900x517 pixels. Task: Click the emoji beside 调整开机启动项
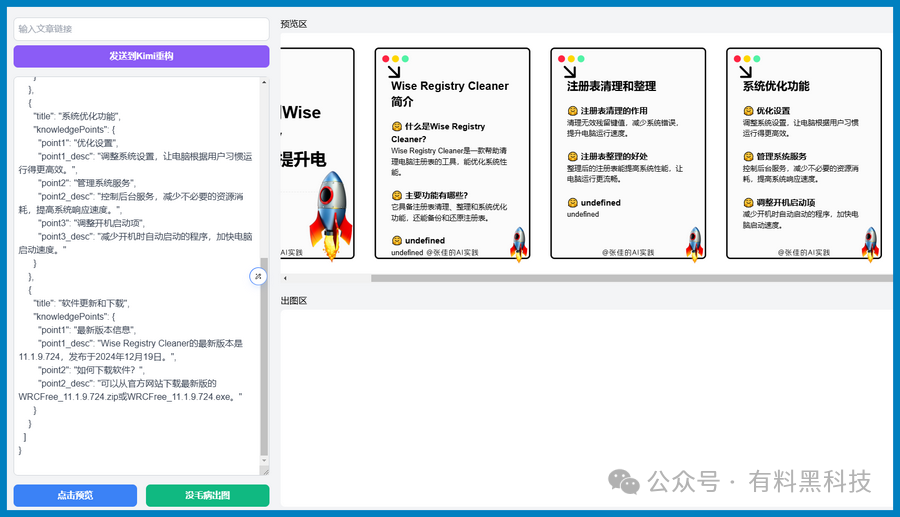point(748,203)
